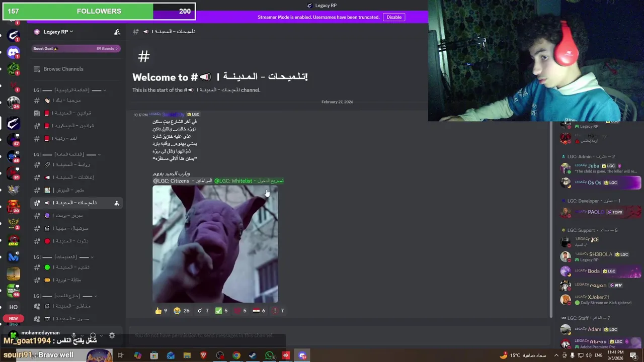Toggle the thumbs up reaction with 9
Viewport: 644px width, 362px height.
[161, 311]
